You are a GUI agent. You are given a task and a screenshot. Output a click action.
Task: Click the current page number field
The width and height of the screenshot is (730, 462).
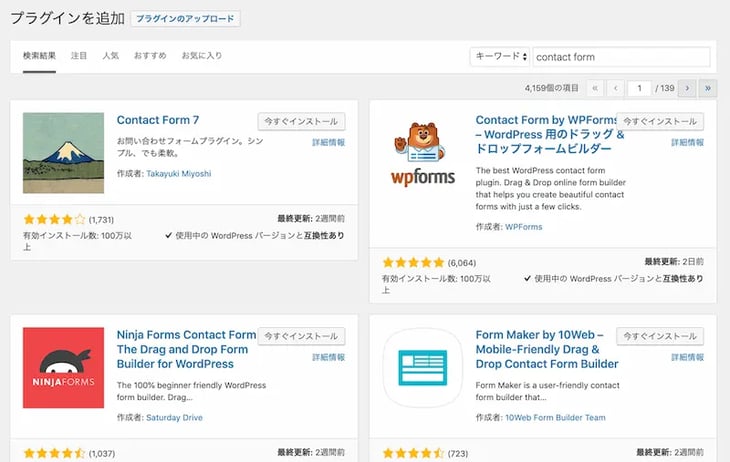click(640, 88)
